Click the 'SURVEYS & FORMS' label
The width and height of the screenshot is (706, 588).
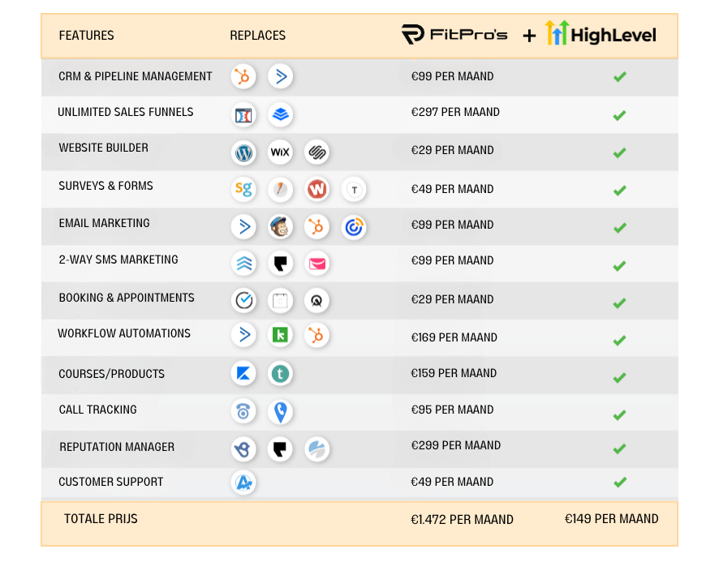pyautogui.click(x=105, y=186)
